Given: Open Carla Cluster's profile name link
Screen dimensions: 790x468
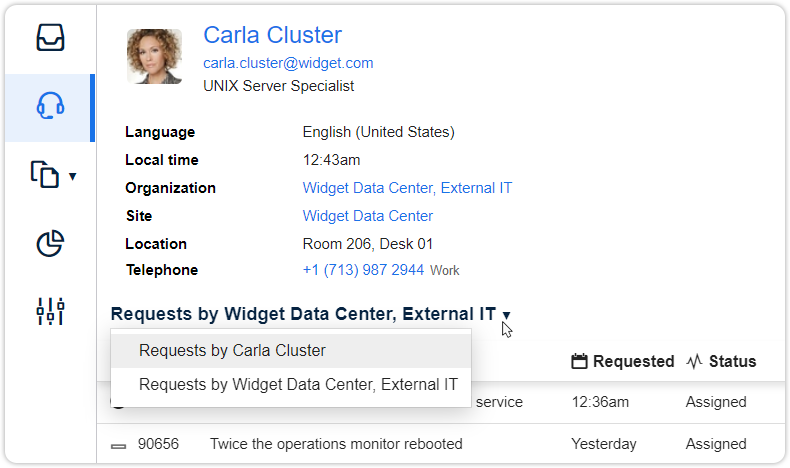Looking at the screenshot, I should [272, 35].
